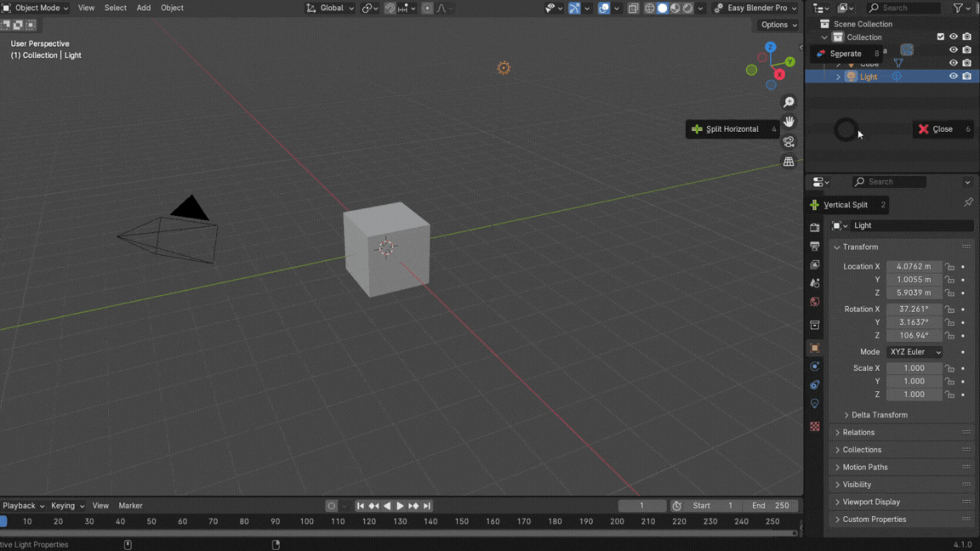Uncheck the Collection exclude checkbox
The height and width of the screenshot is (551, 980).
click(940, 37)
